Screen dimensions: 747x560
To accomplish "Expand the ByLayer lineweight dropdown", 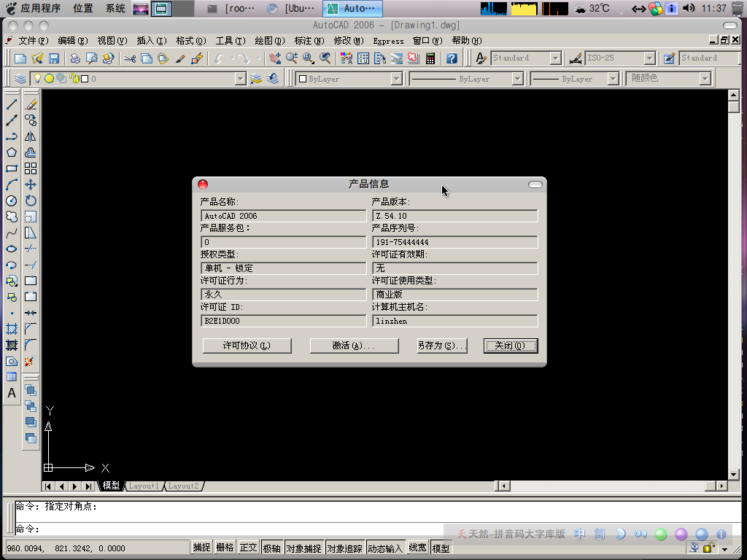I will click(614, 79).
